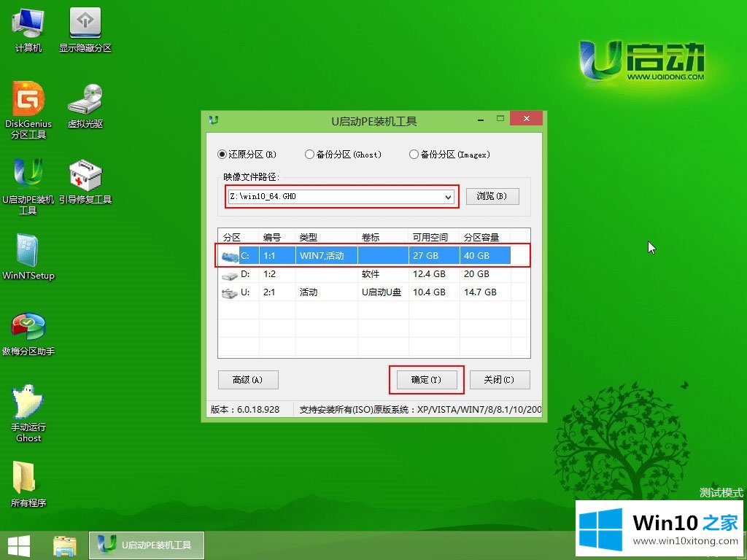The width and height of the screenshot is (747, 560).
Task: Click the 关闭(C) close button
Action: pyautogui.click(x=499, y=379)
